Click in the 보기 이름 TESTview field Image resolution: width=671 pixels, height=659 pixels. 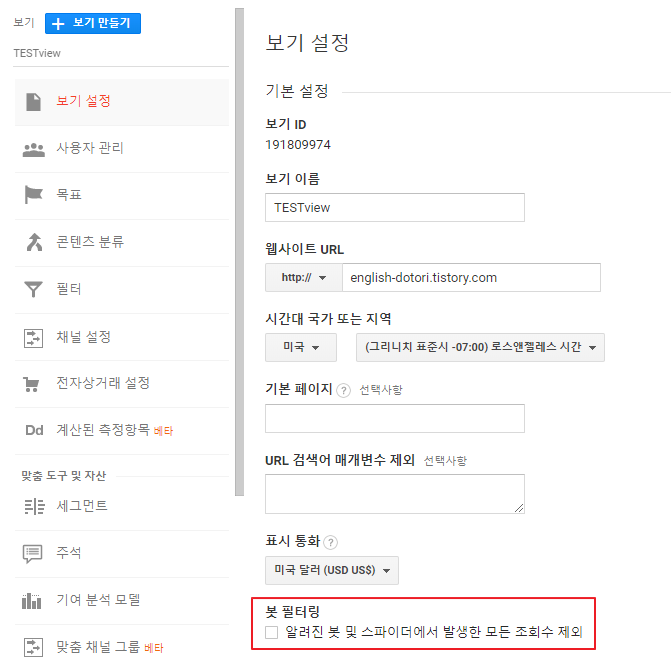(x=395, y=208)
